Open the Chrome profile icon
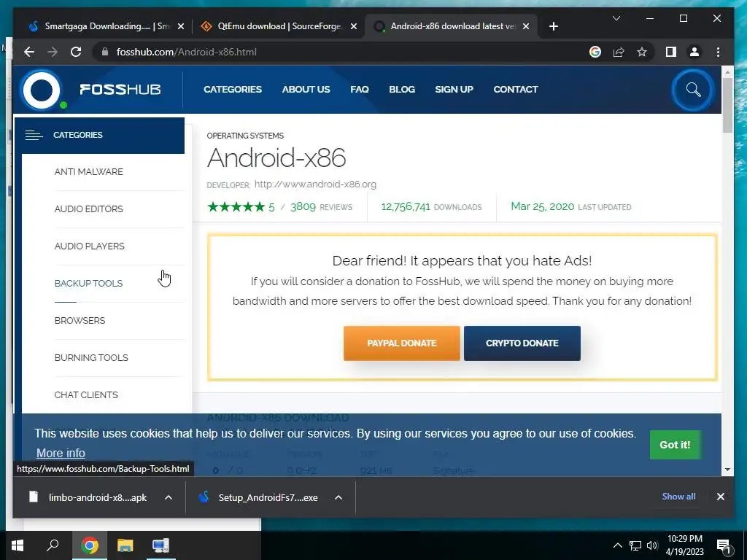Viewport: 747px width, 560px height. [694, 52]
